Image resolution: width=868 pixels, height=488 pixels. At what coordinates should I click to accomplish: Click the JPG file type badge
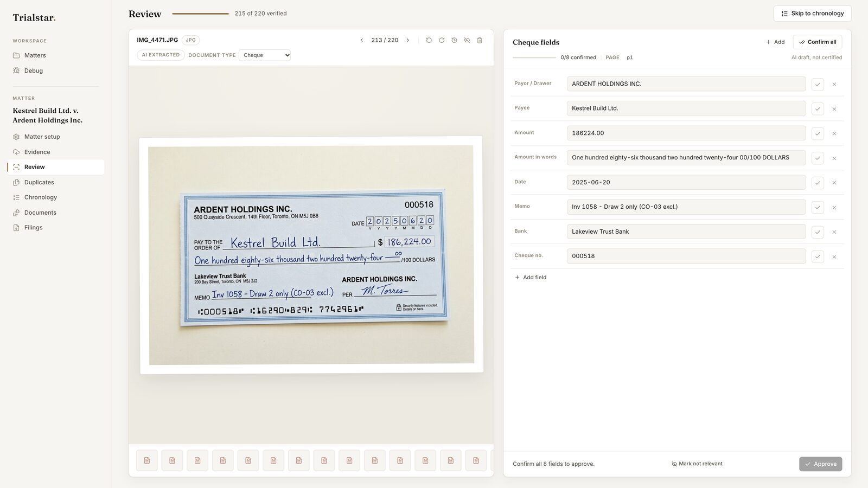[x=190, y=40]
